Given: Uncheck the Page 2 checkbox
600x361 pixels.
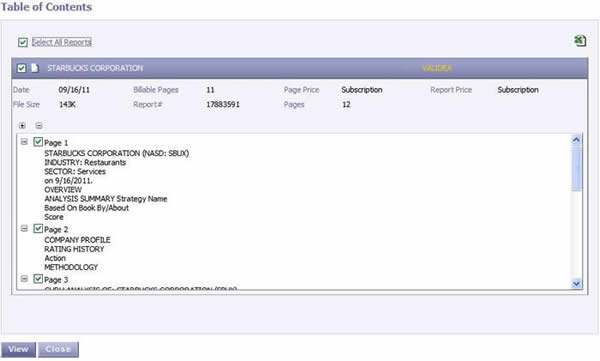Looking at the screenshot, I should [x=38, y=229].
